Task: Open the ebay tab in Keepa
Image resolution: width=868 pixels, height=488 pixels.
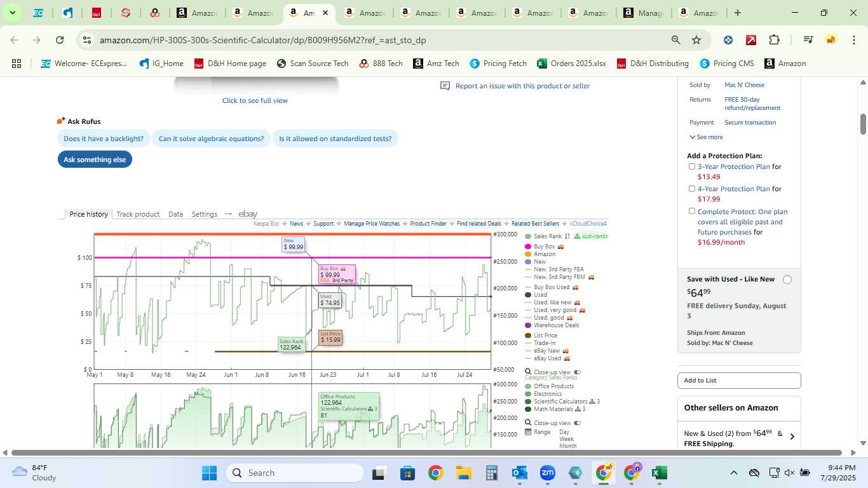Action: tap(248, 214)
